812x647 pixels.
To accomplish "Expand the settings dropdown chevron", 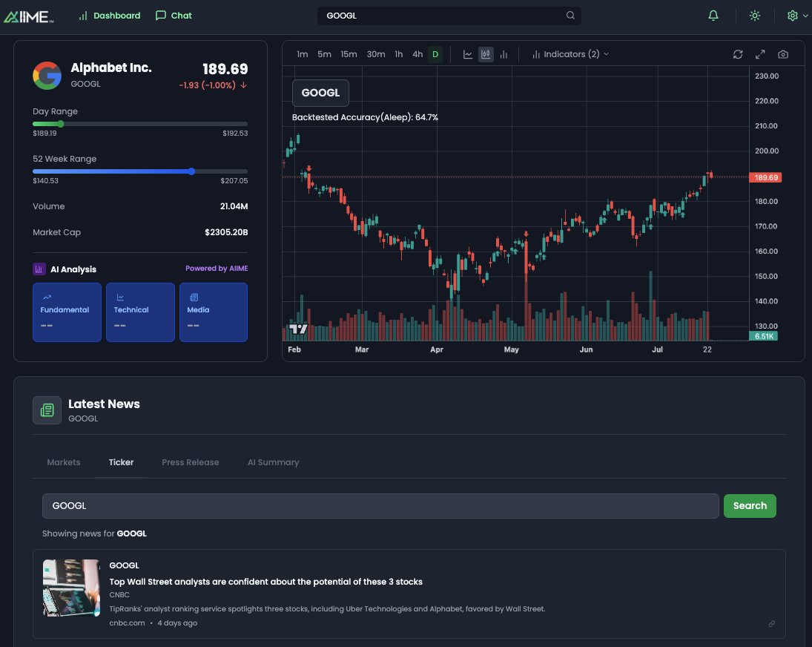I will point(805,16).
